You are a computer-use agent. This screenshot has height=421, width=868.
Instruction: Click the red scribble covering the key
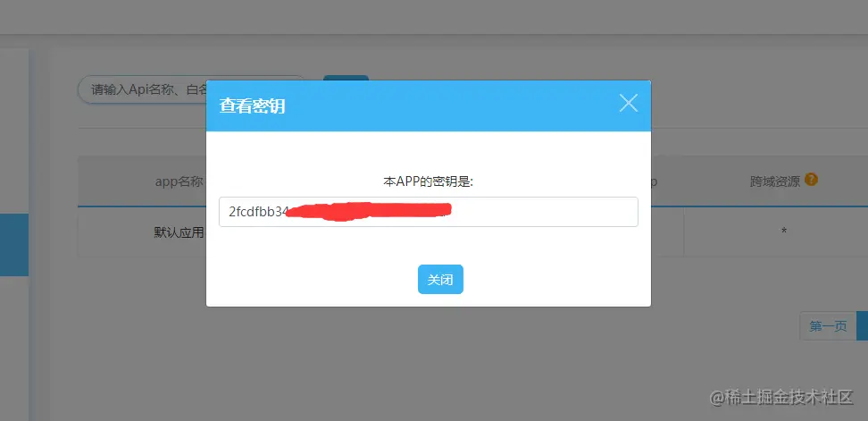[368, 212]
